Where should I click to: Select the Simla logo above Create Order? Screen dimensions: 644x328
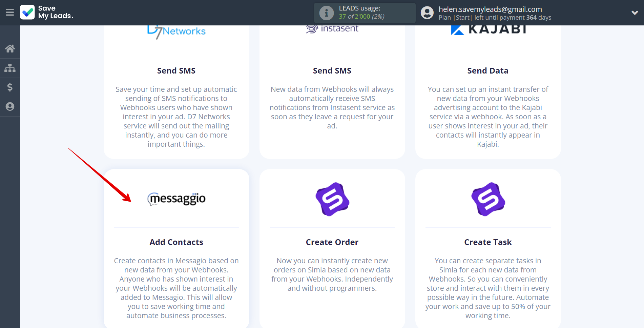[332, 199]
